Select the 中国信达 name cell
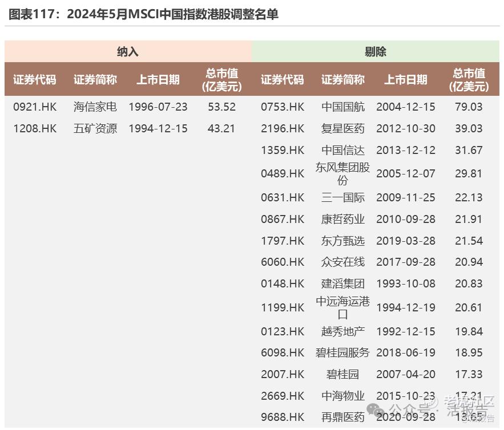 click(x=343, y=150)
